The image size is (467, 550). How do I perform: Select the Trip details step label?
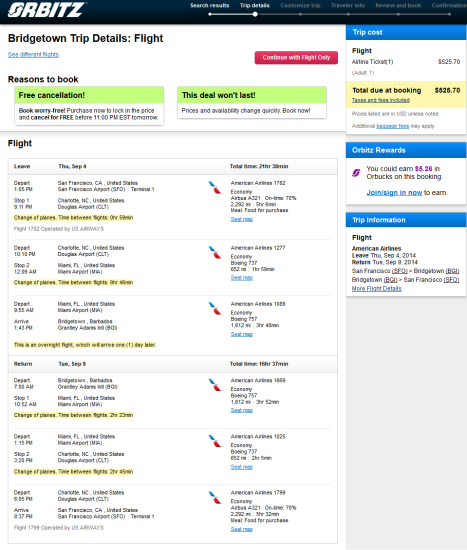point(255,6)
